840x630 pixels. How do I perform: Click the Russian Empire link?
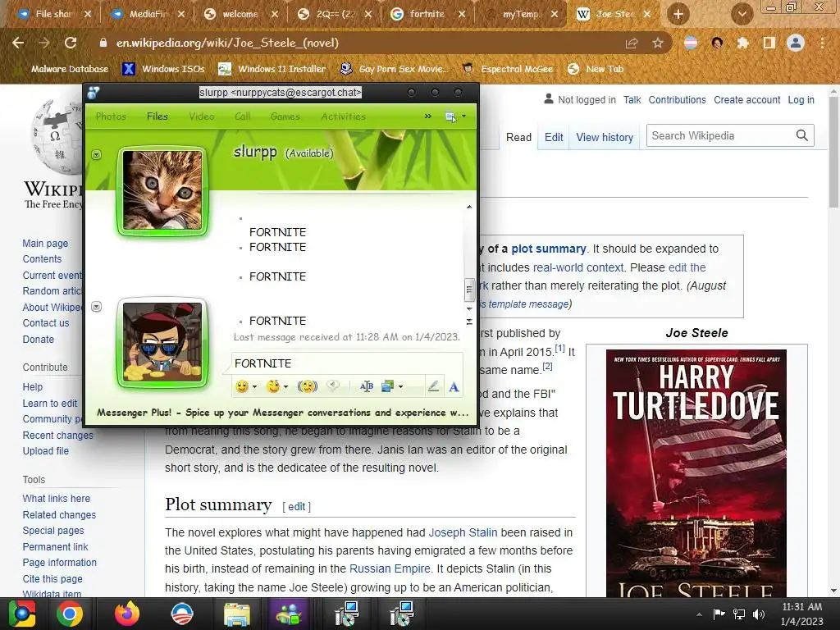pos(390,568)
